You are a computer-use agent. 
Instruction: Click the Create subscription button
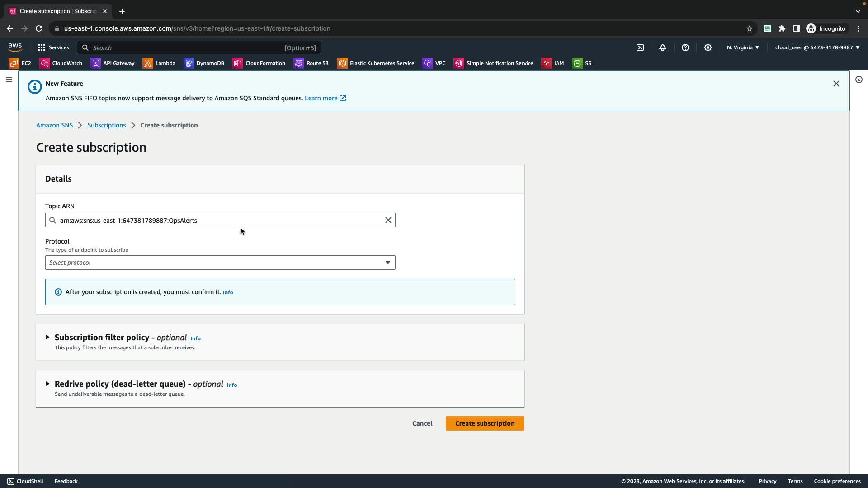pyautogui.click(x=485, y=423)
